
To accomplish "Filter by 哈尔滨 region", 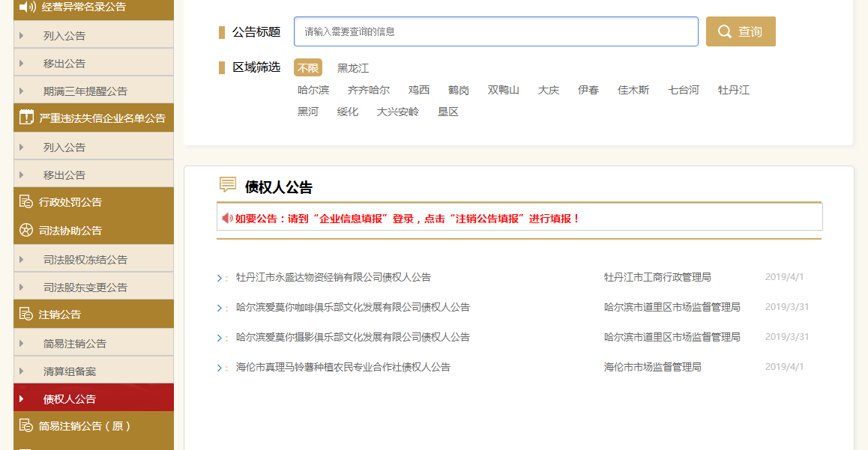I will click(x=313, y=90).
